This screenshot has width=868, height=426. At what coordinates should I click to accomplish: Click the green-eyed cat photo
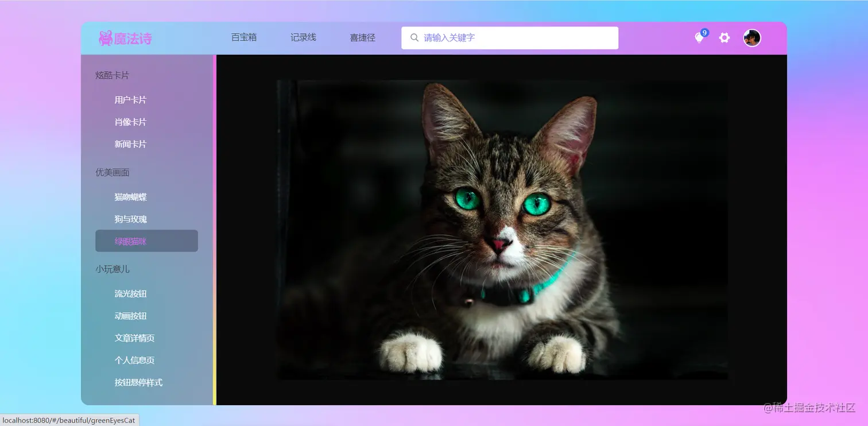503,230
